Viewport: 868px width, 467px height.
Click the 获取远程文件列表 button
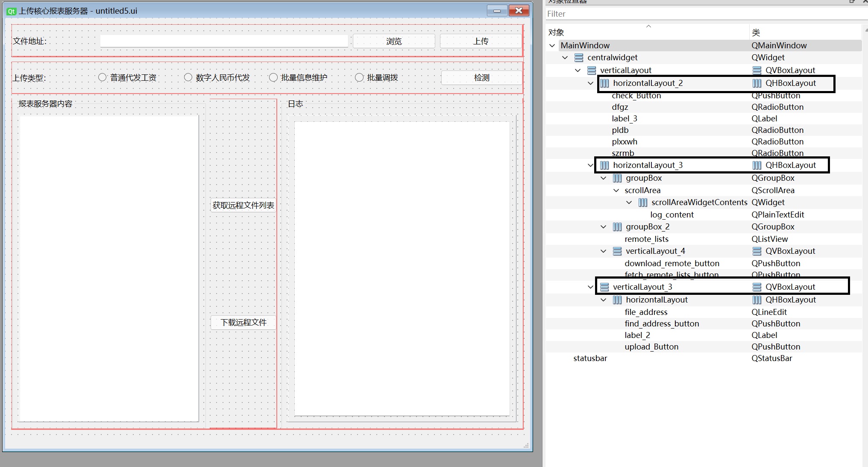[243, 206]
